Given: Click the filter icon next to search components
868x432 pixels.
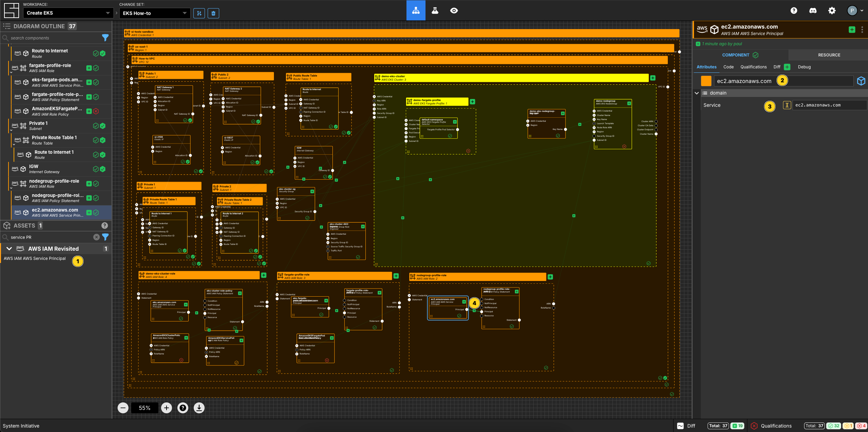Looking at the screenshot, I should tap(106, 38).
